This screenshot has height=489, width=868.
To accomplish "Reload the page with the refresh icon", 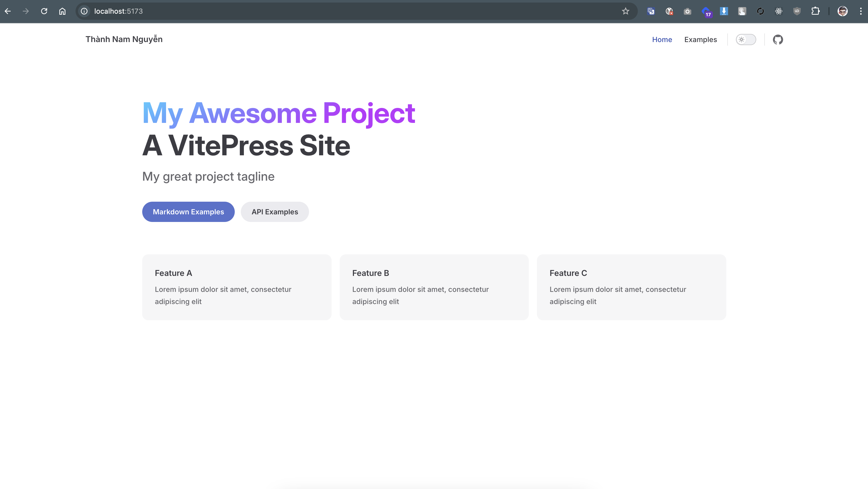I will click(x=44, y=11).
